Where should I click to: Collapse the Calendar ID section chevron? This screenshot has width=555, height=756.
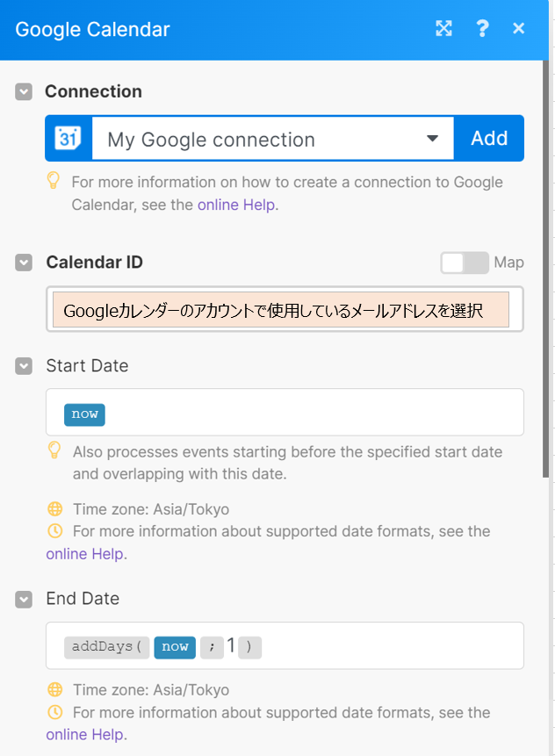[x=24, y=263]
